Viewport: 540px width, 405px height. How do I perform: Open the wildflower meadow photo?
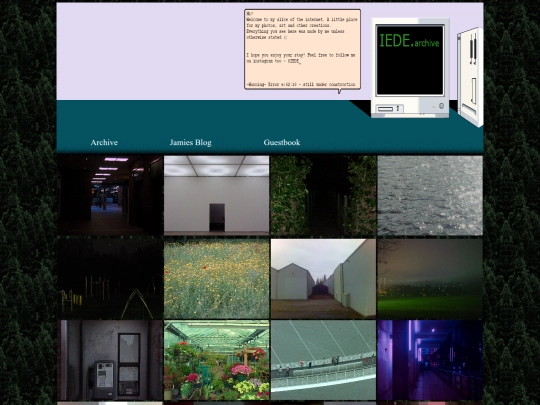pos(217,279)
